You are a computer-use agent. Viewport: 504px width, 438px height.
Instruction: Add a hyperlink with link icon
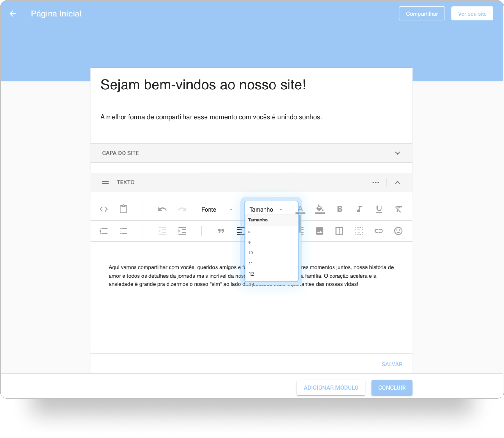pos(378,231)
